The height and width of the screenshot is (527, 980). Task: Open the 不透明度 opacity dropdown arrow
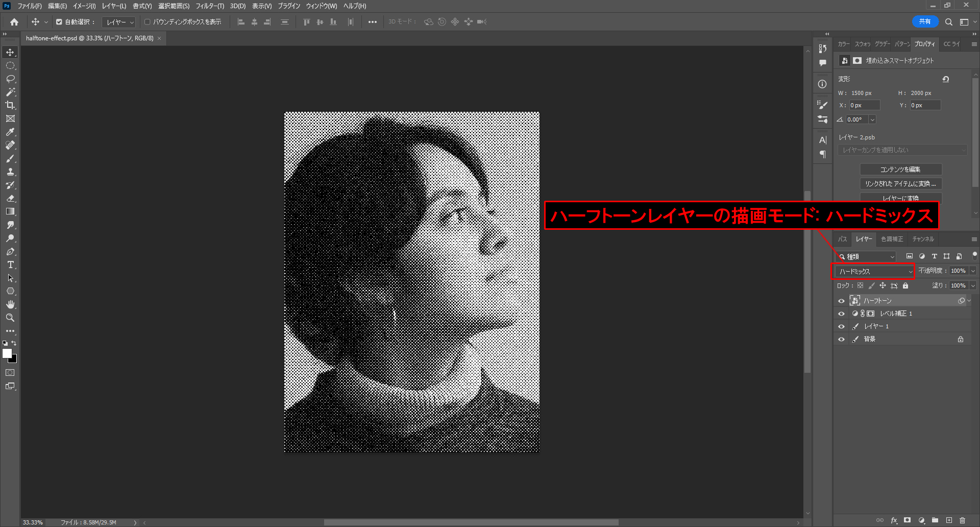(973, 271)
